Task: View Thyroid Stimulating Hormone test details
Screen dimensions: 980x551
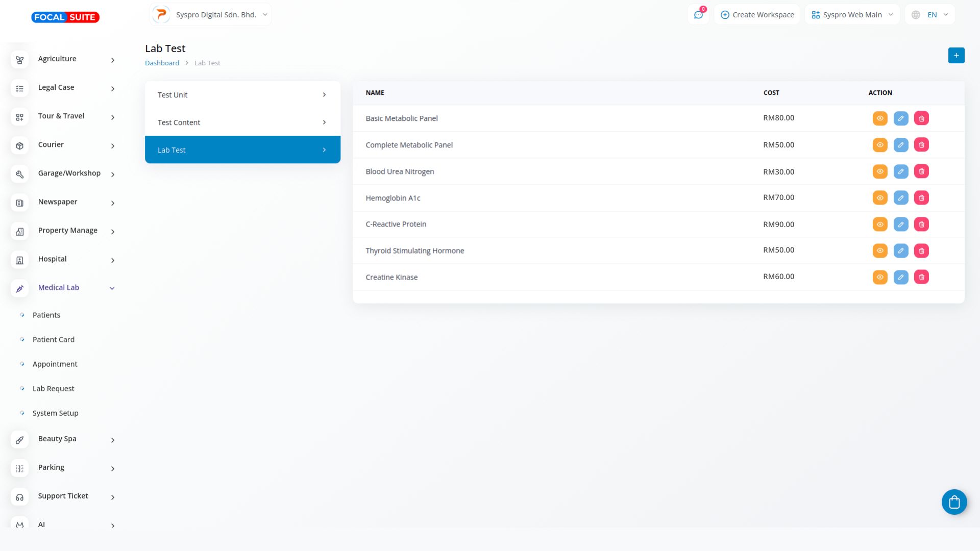Action: 879,251
